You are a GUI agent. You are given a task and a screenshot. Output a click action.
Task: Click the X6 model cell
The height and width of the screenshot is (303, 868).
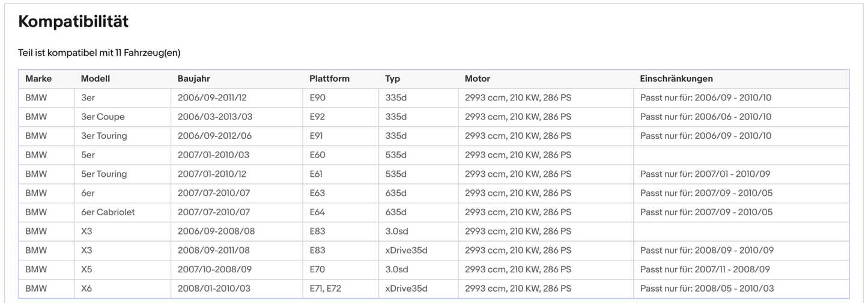pyautogui.click(x=86, y=289)
